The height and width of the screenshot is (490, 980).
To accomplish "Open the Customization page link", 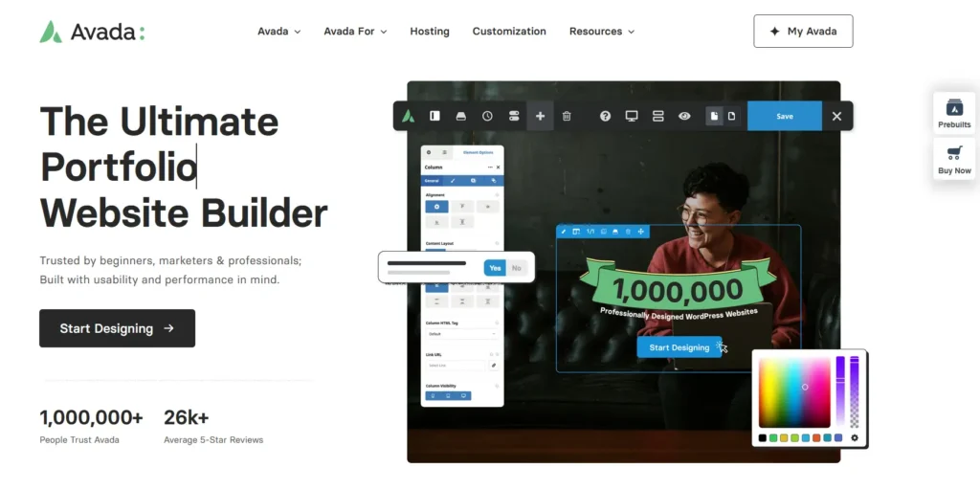I will [x=509, y=32].
